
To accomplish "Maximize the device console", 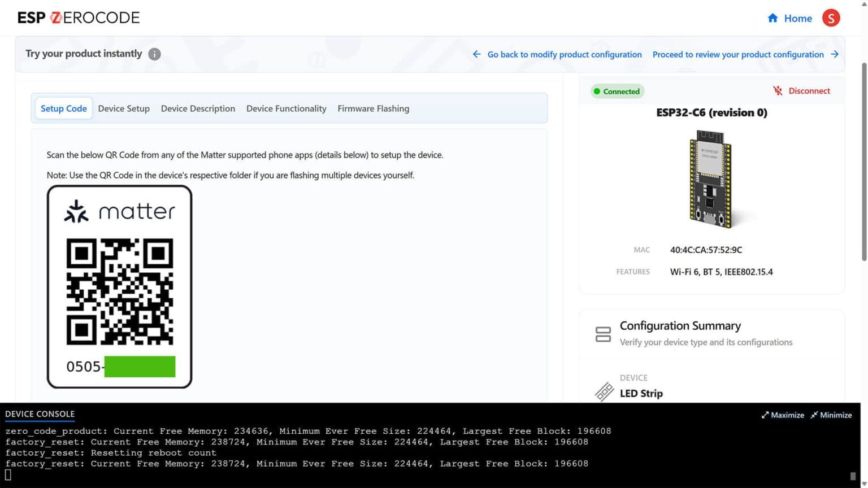I will (783, 415).
